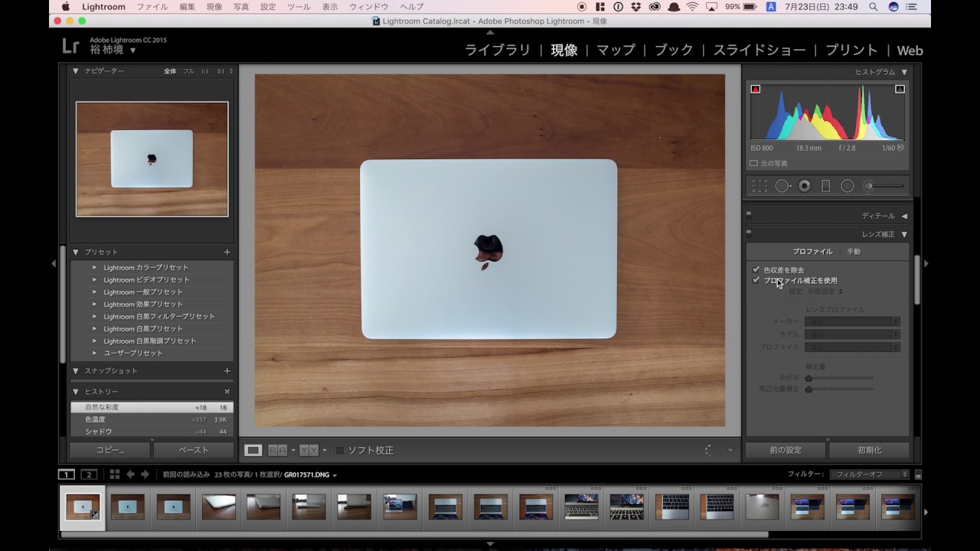This screenshot has width=980, height=551.
Task: Go back with filmstrip left arrow
Action: pyautogui.click(x=130, y=474)
